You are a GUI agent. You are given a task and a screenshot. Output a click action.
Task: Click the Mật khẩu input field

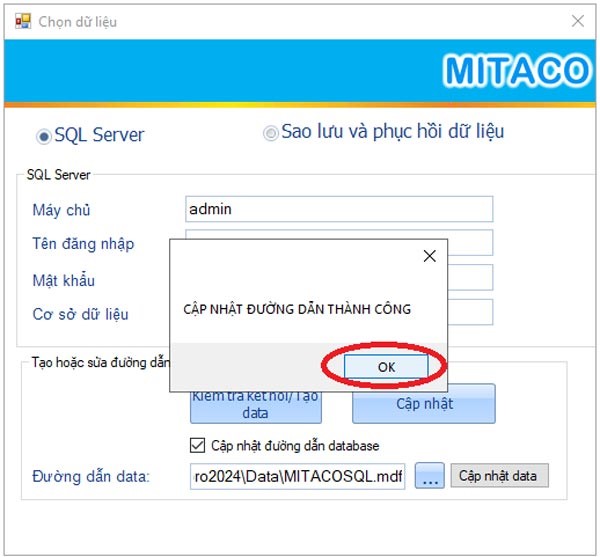click(470, 277)
